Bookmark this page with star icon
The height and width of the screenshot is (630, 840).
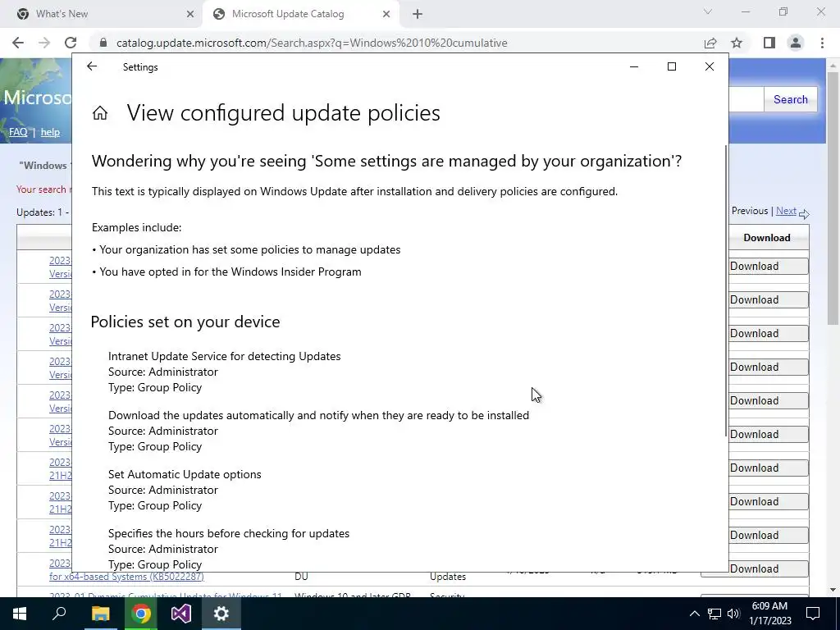click(x=737, y=43)
